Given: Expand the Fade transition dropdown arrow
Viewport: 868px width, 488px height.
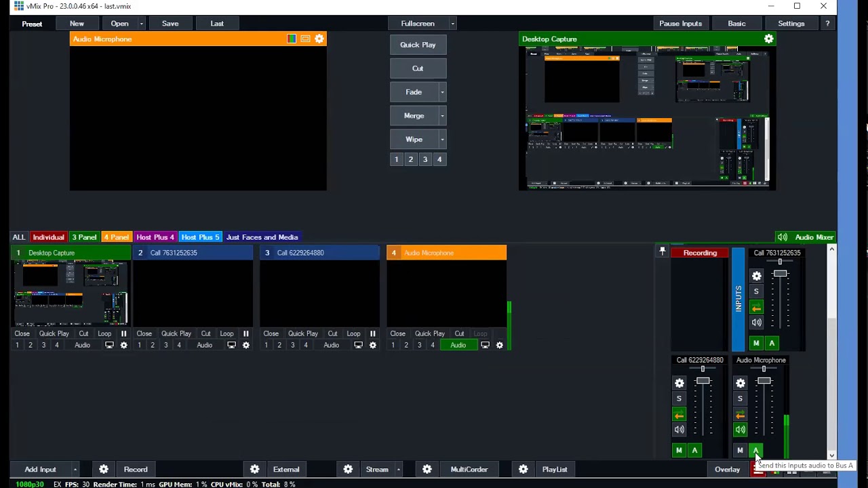Looking at the screenshot, I should click(x=442, y=92).
